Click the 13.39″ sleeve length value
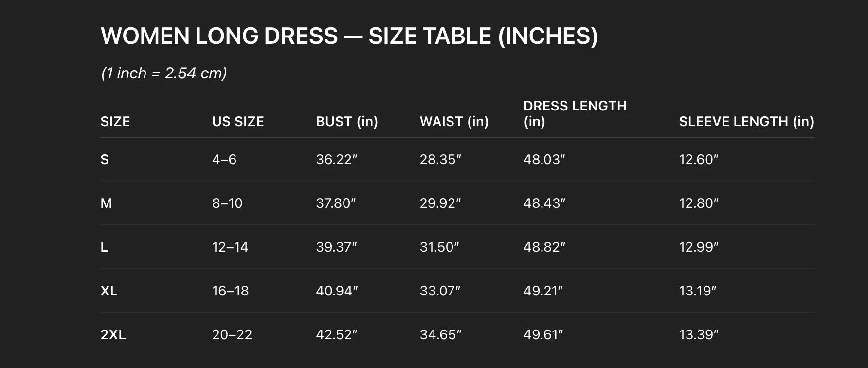The height and width of the screenshot is (368, 868). coord(699,334)
